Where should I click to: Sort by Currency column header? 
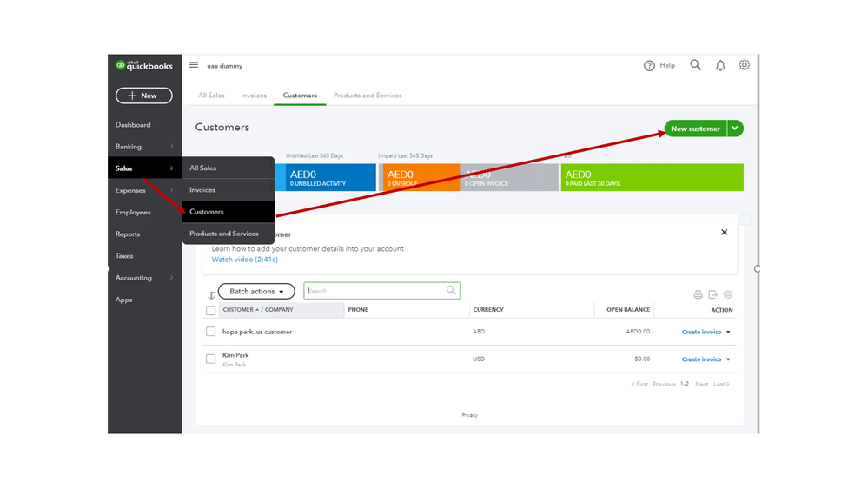tap(488, 310)
